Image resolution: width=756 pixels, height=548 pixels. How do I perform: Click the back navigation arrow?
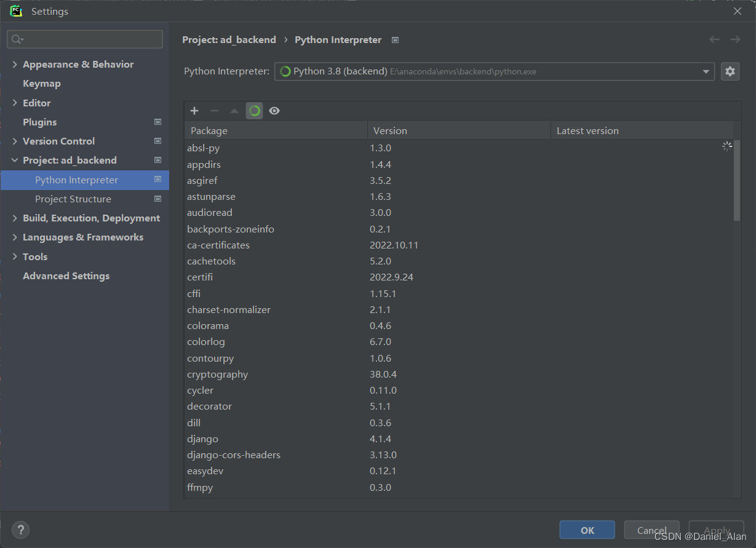[x=714, y=39]
